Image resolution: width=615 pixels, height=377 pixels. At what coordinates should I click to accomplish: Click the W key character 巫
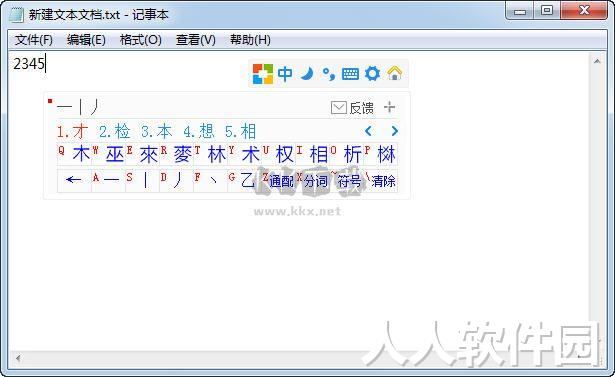tap(109, 154)
